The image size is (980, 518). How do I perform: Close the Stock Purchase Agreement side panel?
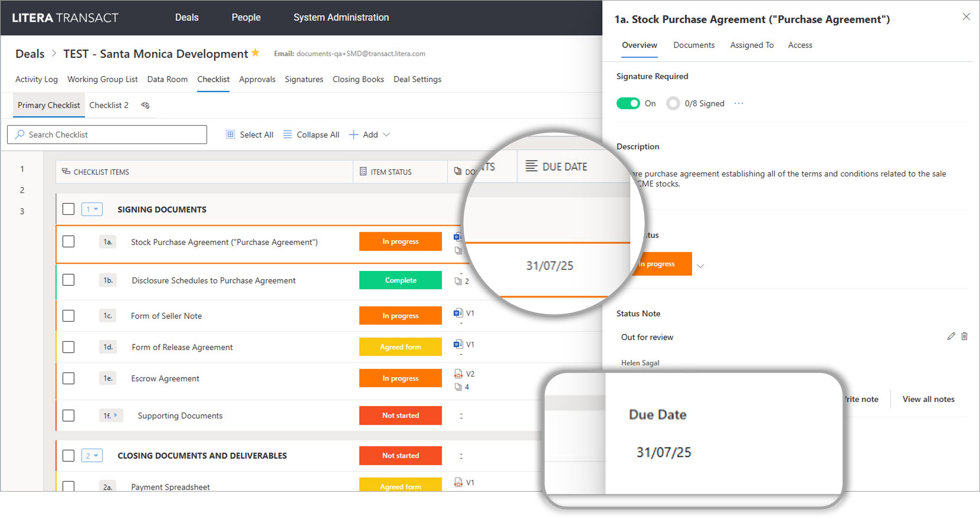click(x=966, y=17)
